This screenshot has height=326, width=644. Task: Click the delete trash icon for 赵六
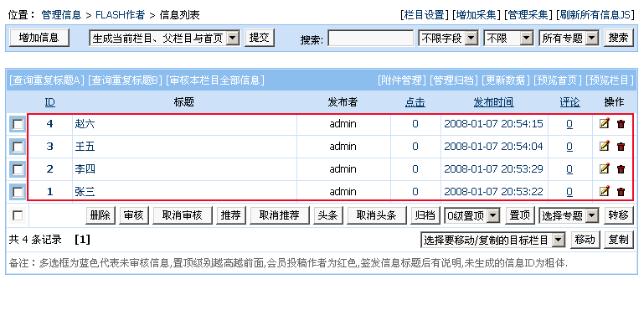[621, 124]
